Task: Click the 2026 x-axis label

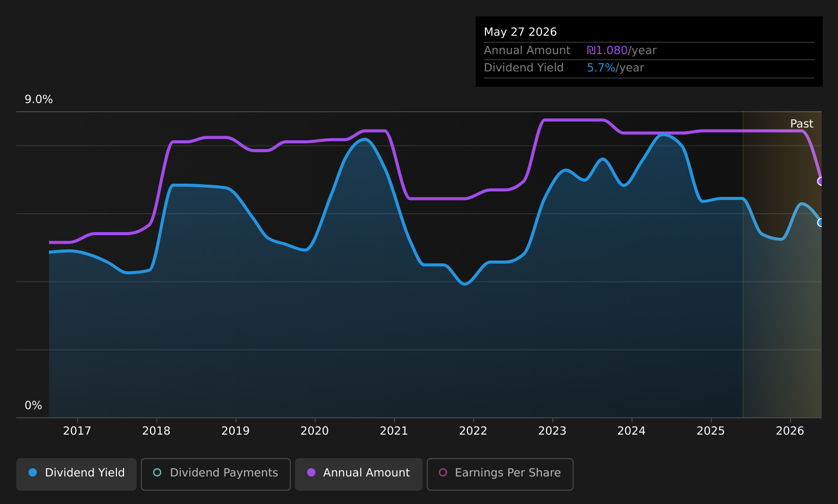Action: pyautogui.click(x=790, y=431)
